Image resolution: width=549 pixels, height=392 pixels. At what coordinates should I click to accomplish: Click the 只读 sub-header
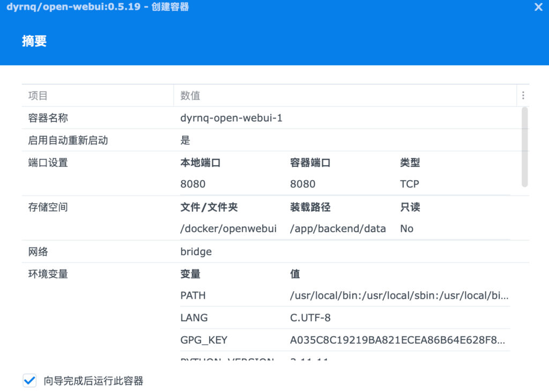click(x=410, y=207)
